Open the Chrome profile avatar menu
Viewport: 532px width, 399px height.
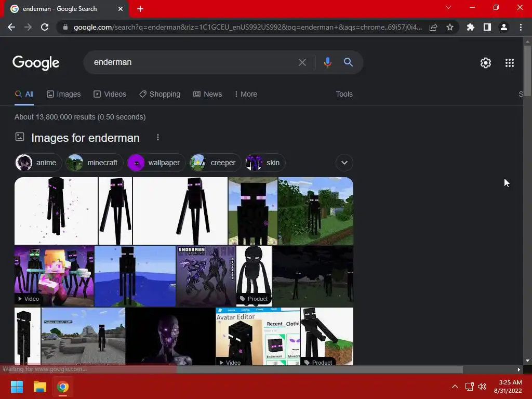(x=504, y=27)
